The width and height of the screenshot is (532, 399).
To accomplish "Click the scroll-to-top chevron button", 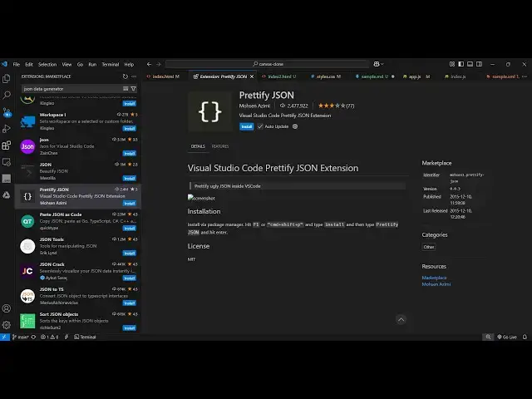I will point(401,319).
